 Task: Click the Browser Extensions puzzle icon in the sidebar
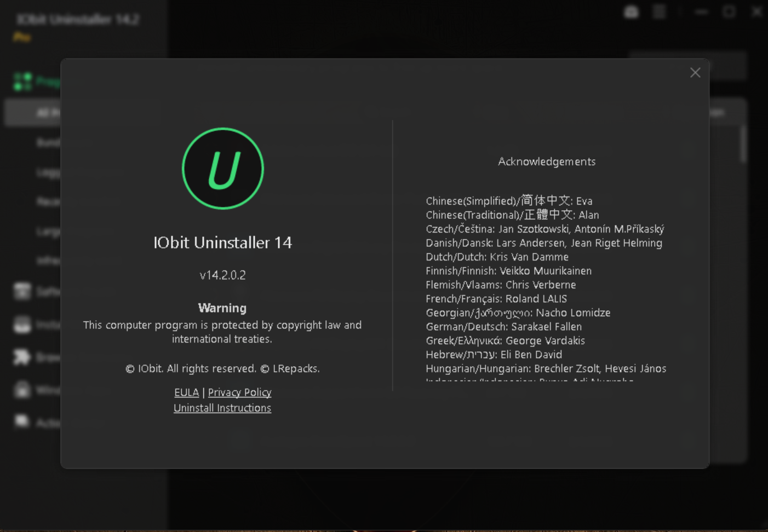(x=22, y=357)
